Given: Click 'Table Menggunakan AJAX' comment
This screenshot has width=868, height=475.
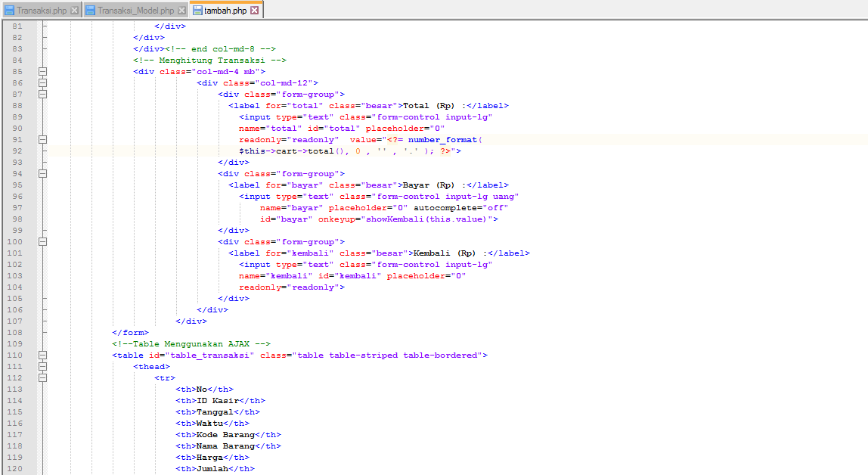Looking at the screenshot, I should pyautogui.click(x=191, y=344).
